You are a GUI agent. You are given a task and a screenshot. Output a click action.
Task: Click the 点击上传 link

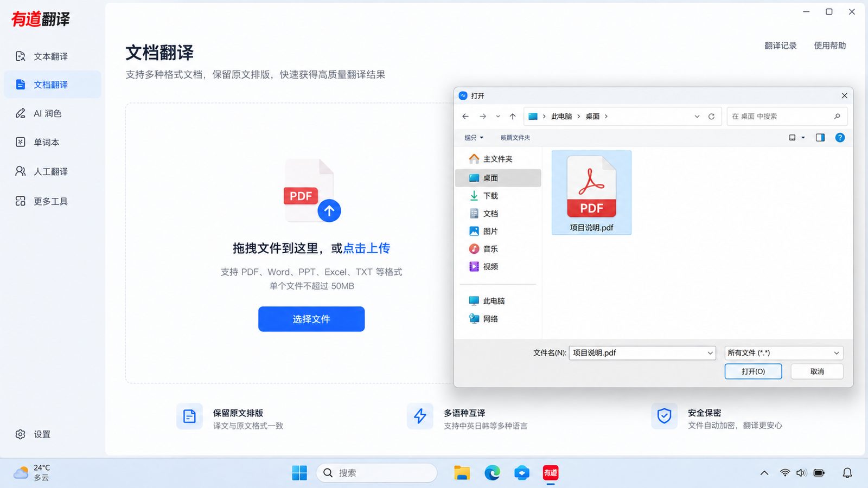click(367, 248)
